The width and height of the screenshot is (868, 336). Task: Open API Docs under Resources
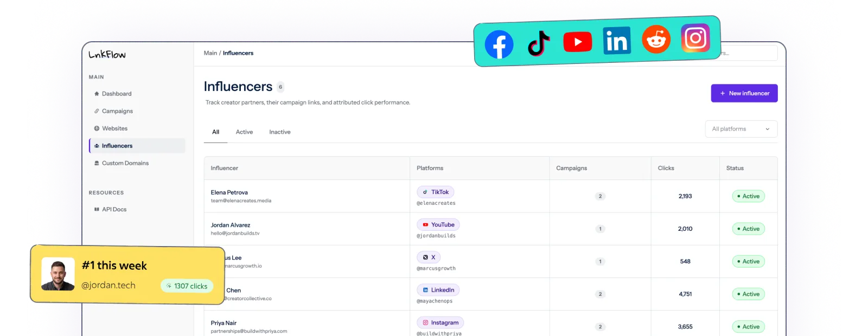(x=137, y=209)
